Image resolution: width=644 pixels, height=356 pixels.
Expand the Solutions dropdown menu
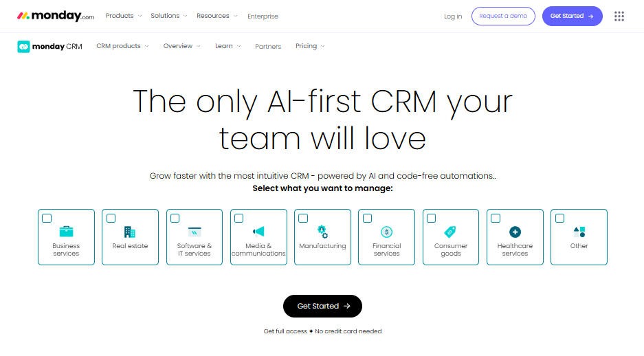click(169, 16)
